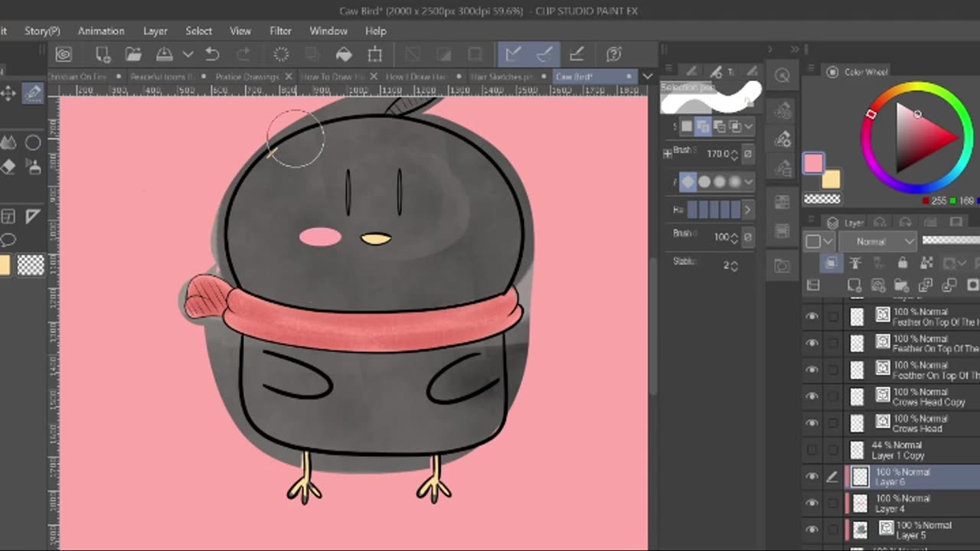Hide Layer 4 with its eye icon

click(x=812, y=503)
